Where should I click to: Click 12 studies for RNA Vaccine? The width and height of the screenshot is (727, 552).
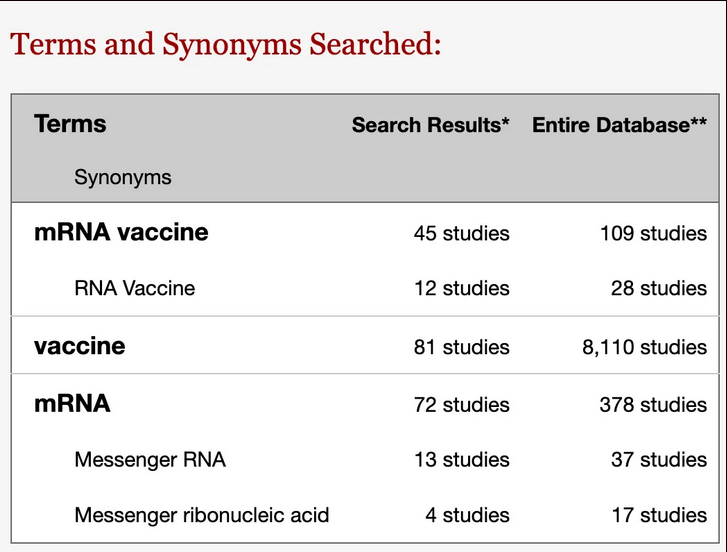tap(462, 288)
